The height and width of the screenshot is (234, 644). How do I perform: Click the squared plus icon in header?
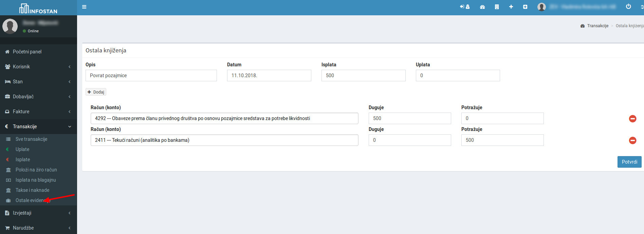(525, 7)
